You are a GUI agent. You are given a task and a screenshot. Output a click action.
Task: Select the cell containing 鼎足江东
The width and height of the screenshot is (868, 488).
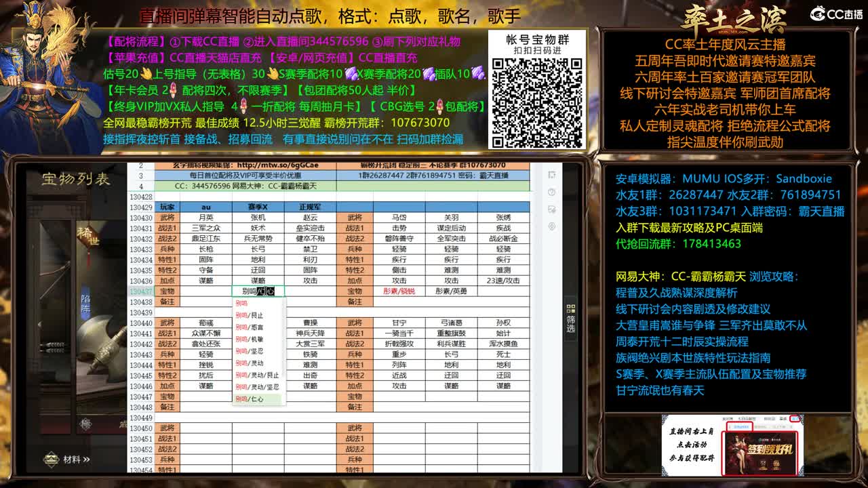click(x=205, y=239)
